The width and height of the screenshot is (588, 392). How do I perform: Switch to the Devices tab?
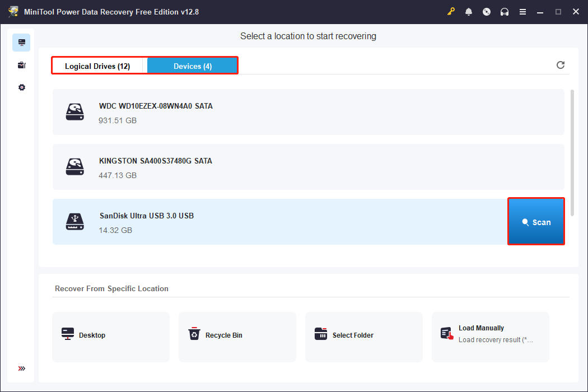click(x=193, y=66)
